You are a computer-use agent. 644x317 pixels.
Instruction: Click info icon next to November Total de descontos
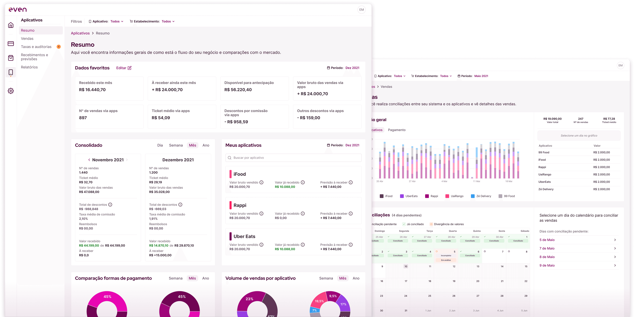pos(110,205)
